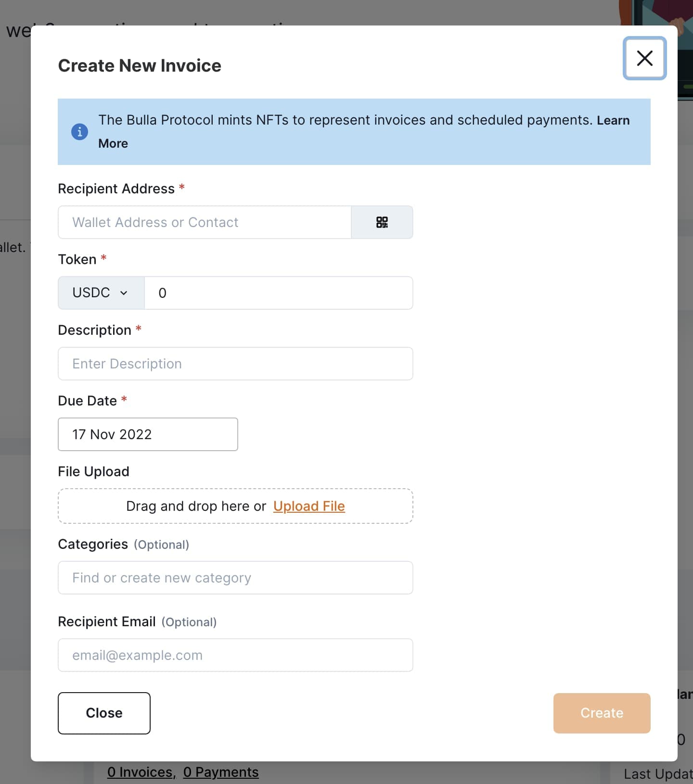
Task: Open the Learn More link
Action: 613,120
